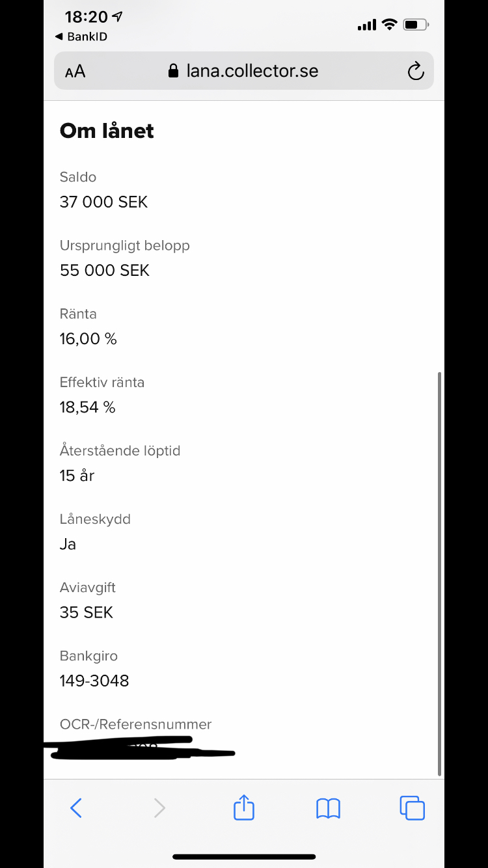This screenshot has height=868, width=488.
Task: Tap the Safari forward arrow
Action: (159, 808)
